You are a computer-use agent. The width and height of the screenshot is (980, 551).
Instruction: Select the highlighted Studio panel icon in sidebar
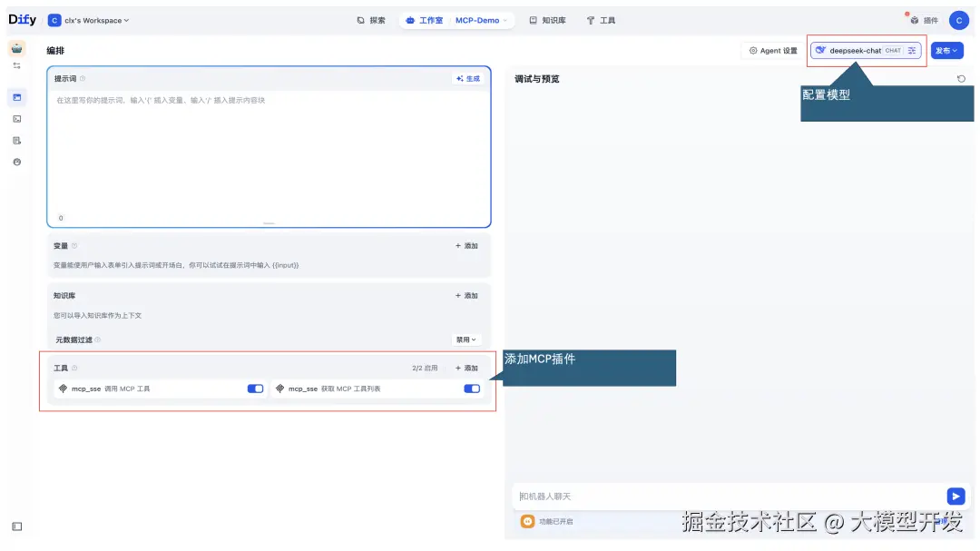[x=17, y=96]
